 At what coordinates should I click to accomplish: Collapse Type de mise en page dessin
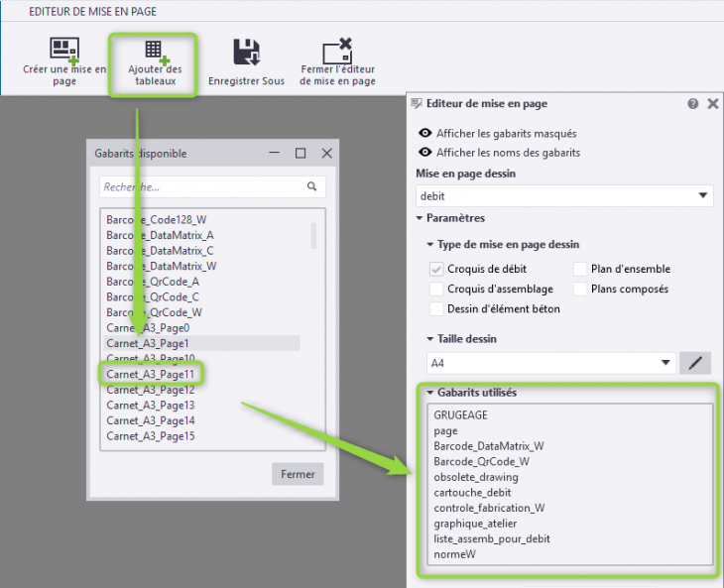coord(429,244)
